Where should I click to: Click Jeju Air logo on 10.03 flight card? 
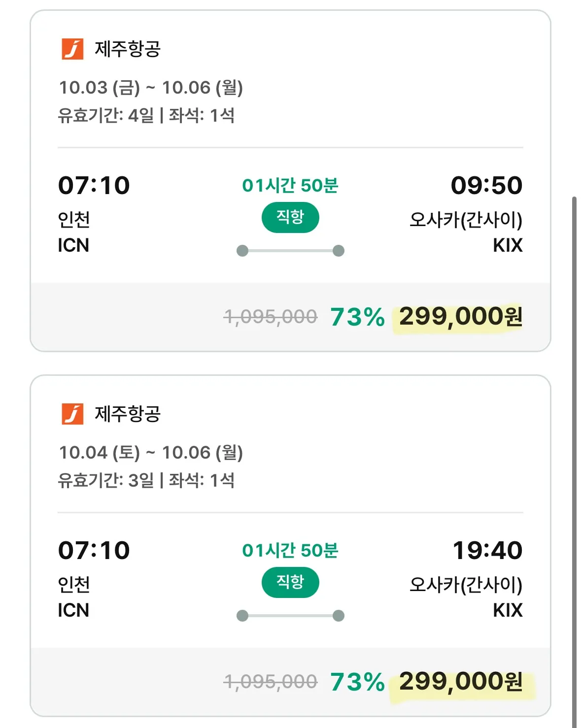pyautogui.click(x=72, y=49)
